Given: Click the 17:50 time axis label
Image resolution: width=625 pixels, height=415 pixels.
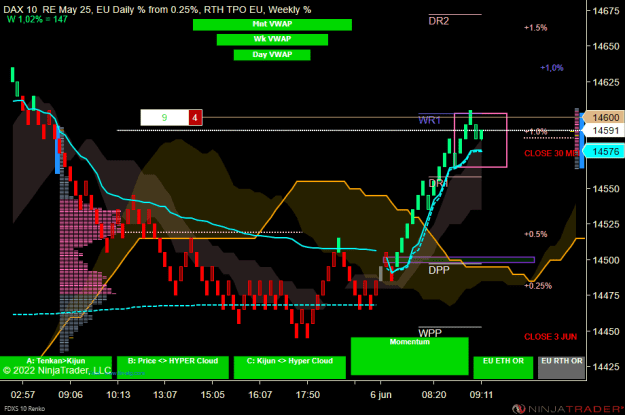Looking at the screenshot, I should coord(308,395).
